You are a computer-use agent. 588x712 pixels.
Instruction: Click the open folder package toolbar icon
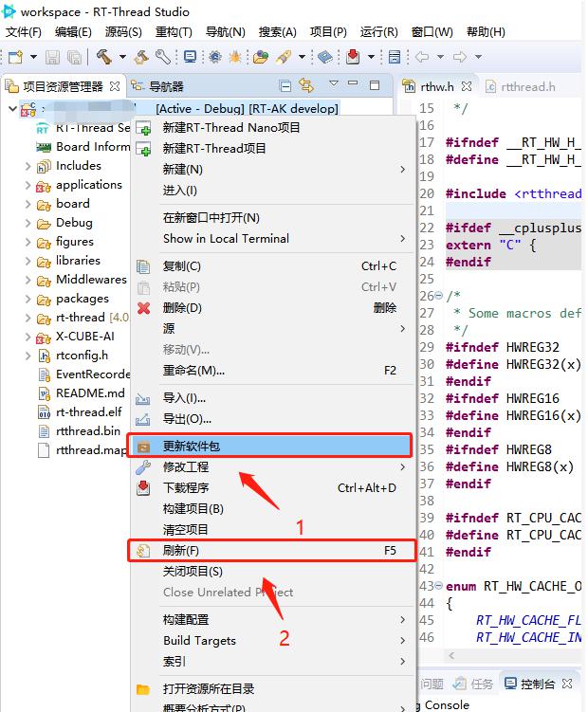(x=261, y=57)
